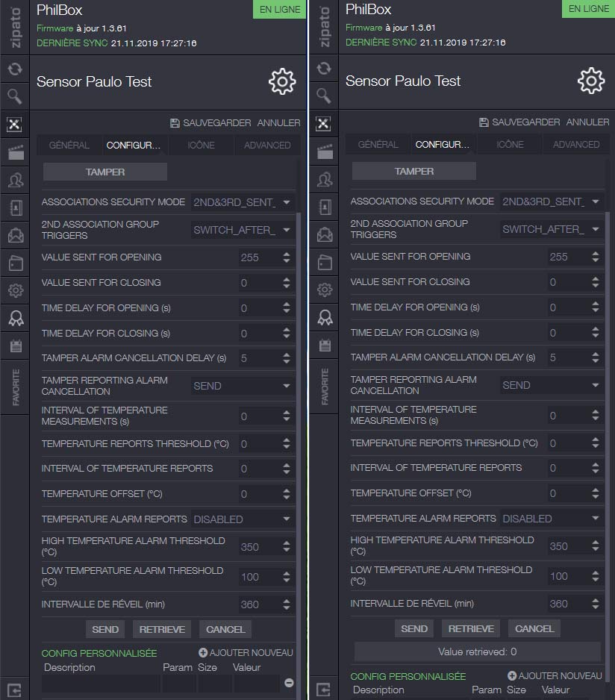Switch to the Advanced tab in right panel
Screen dimensions: 615x700
[x=576, y=145]
